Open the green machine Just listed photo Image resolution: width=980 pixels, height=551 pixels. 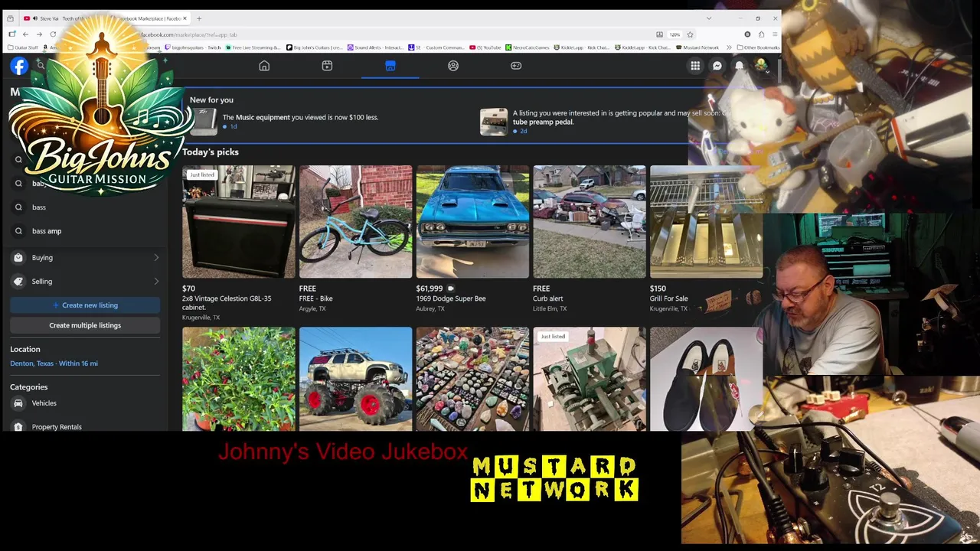point(590,380)
